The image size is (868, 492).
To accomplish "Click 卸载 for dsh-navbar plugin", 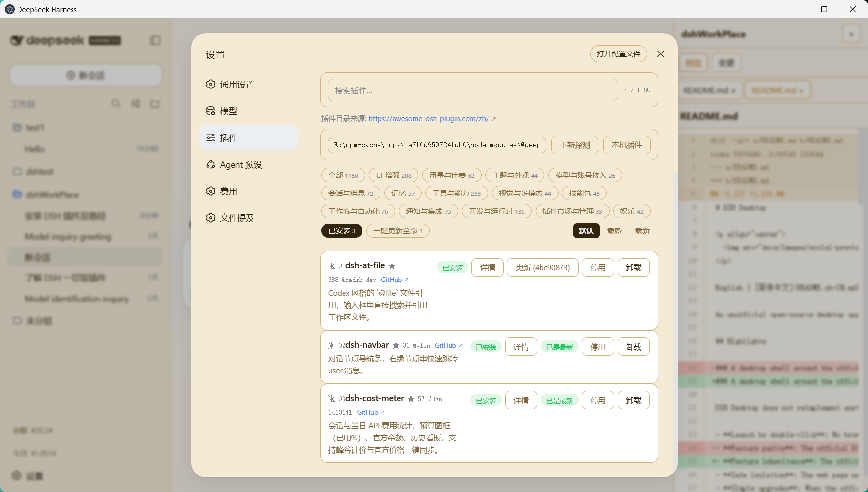I will 633,347.
